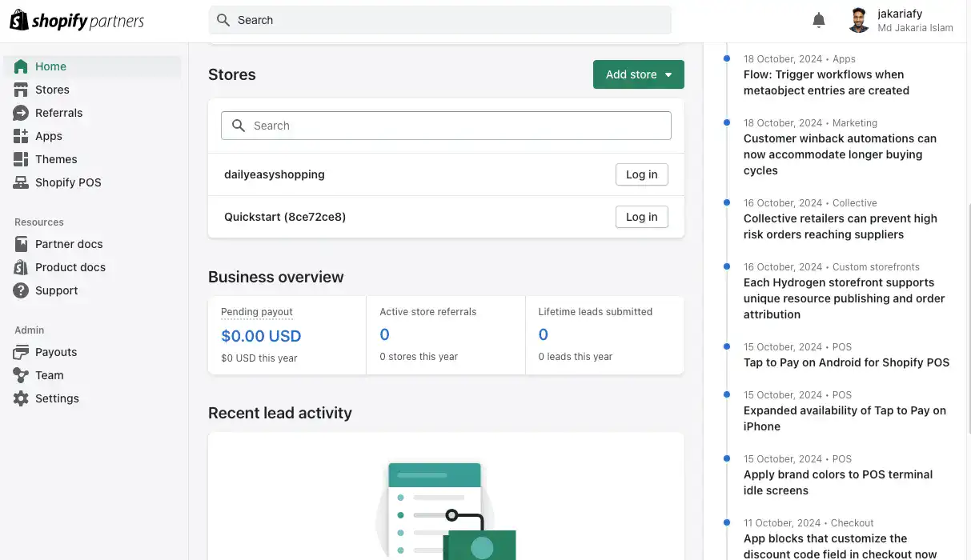971x560 pixels.
Task: Click the Referrals arrow icon
Action: click(x=21, y=113)
